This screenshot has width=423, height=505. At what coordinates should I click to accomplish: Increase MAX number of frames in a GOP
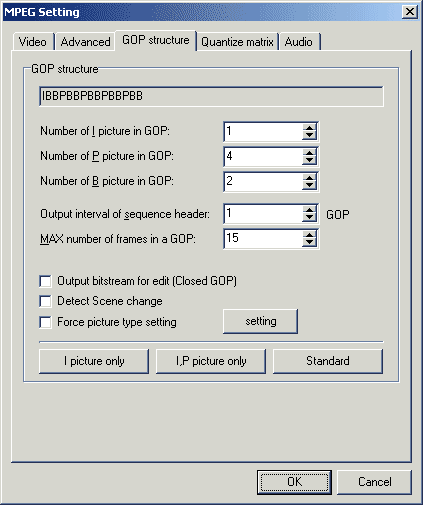tap(310, 235)
